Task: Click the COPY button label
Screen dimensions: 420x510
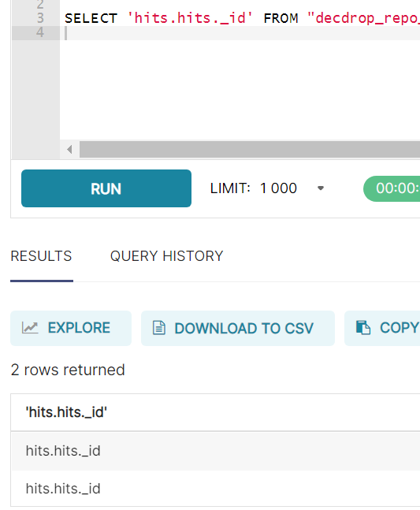Action: tap(400, 328)
